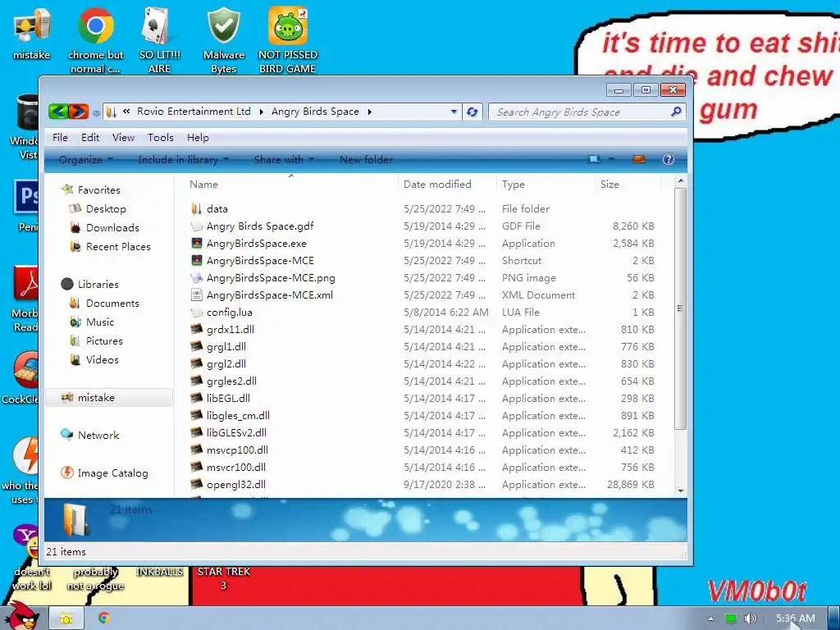
Task: Click the green Back arrow button
Action: pos(58,112)
